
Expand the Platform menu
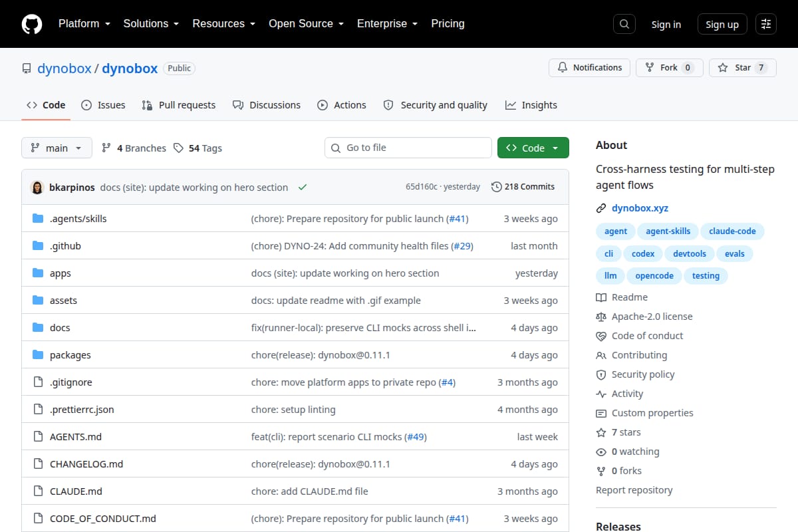(84, 23)
